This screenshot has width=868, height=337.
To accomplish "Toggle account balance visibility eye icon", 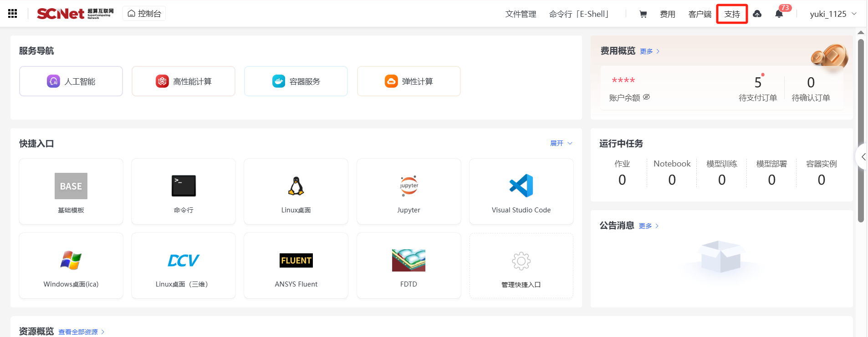I will [x=646, y=97].
